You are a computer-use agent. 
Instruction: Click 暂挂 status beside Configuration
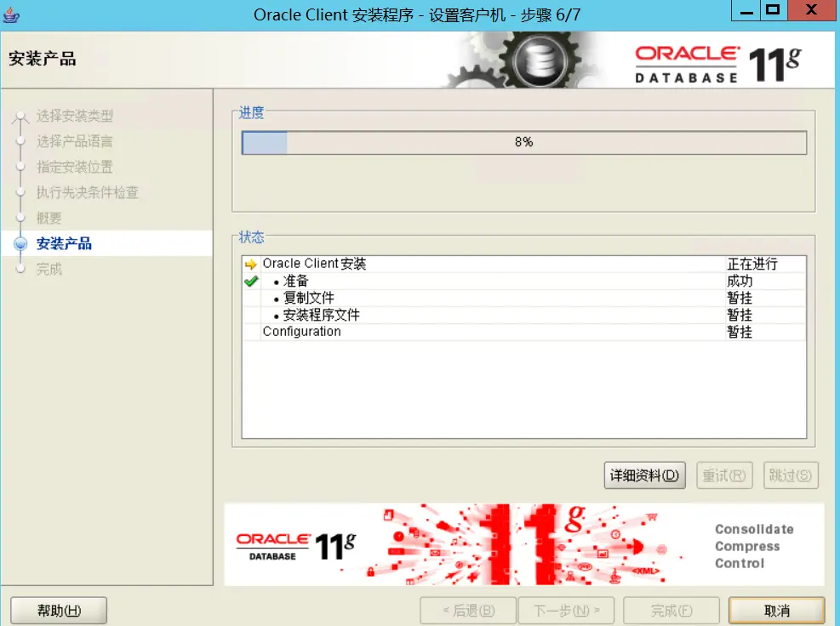click(x=740, y=332)
